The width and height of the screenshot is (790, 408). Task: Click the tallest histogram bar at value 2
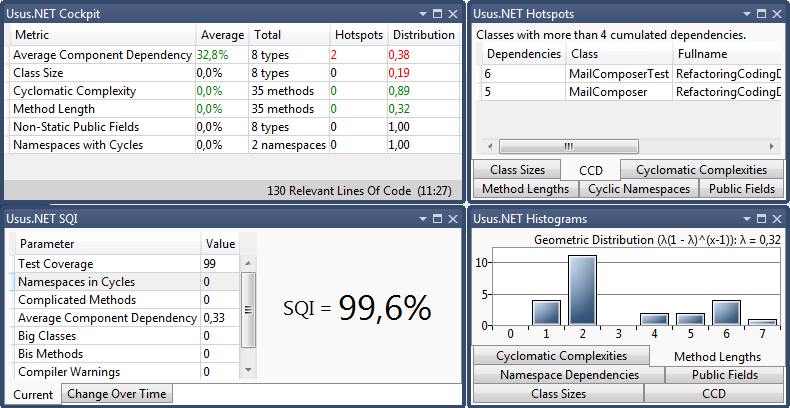pos(582,291)
